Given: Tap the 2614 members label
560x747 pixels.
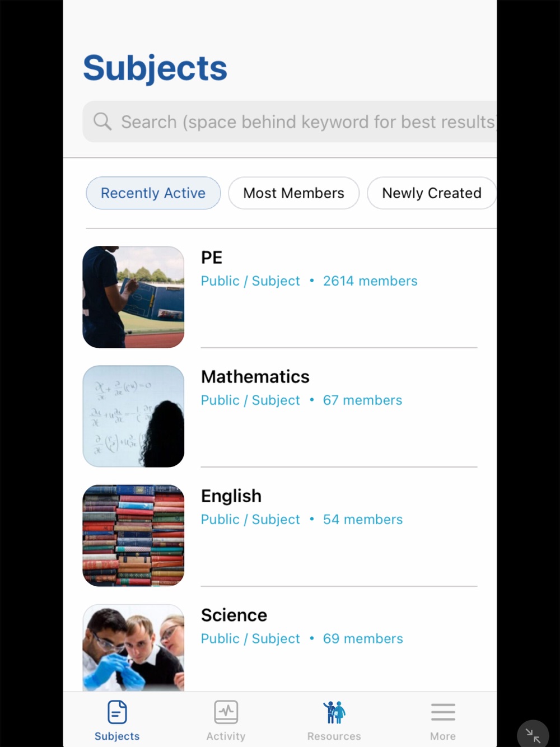Looking at the screenshot, I should [370, 281].
